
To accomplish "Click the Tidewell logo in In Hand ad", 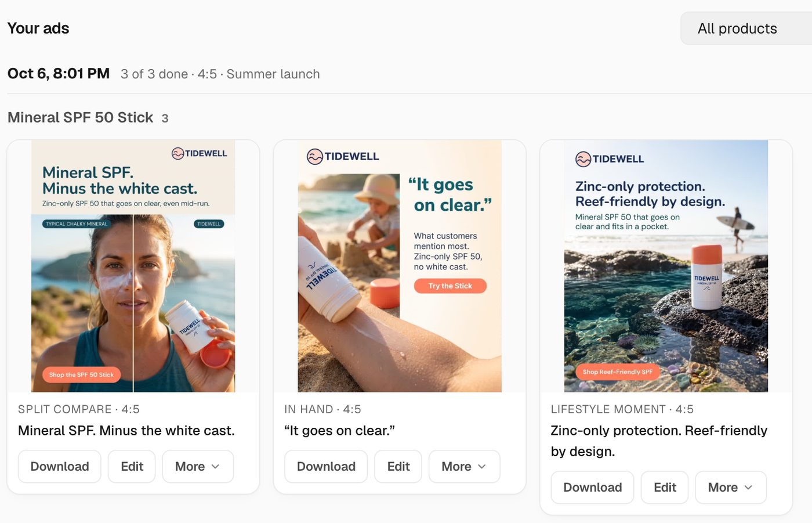I will point(343,156).
